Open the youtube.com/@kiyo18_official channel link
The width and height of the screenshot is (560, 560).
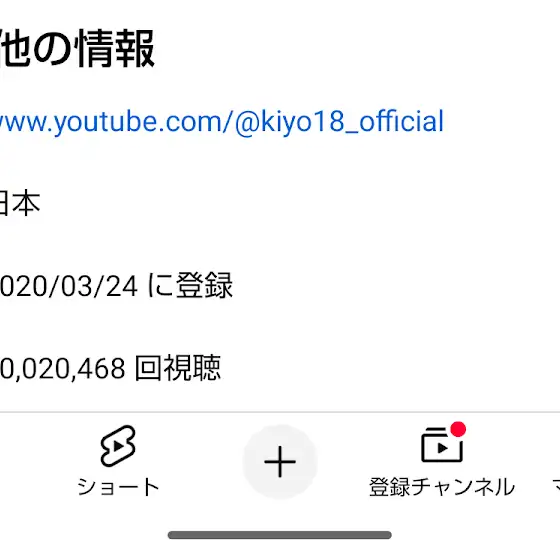point(221,122)
